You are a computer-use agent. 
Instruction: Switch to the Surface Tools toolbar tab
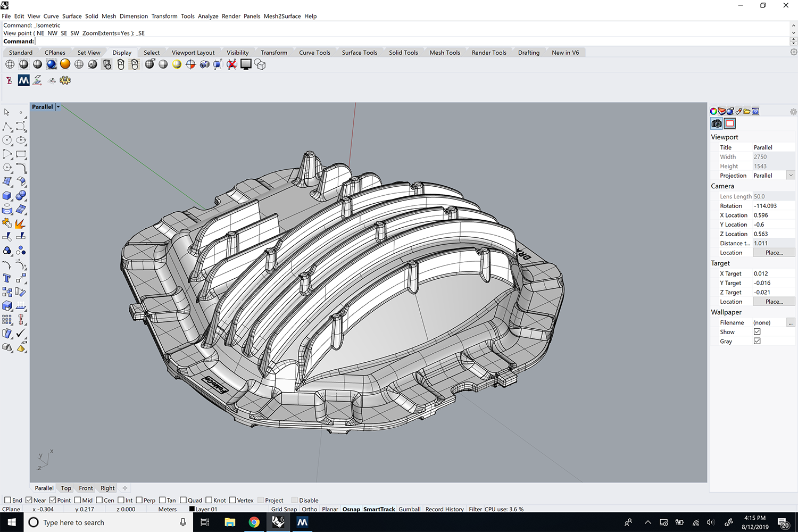pos(359,53)
